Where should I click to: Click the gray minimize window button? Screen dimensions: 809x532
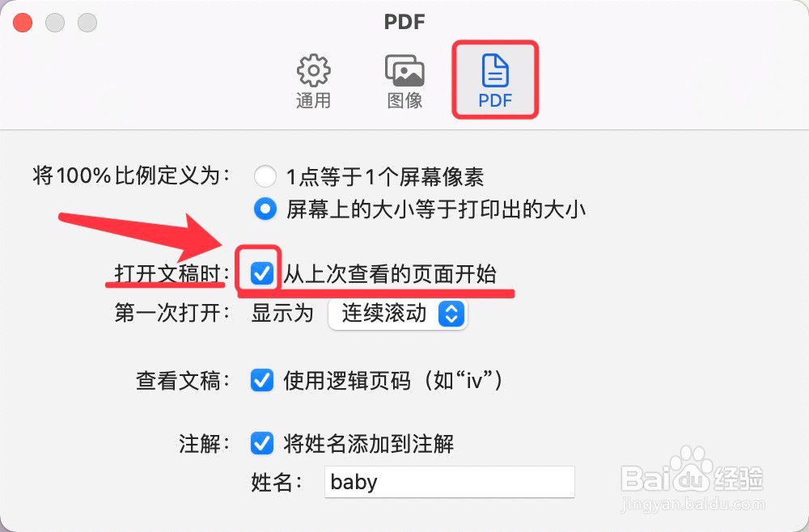(55, 22)
